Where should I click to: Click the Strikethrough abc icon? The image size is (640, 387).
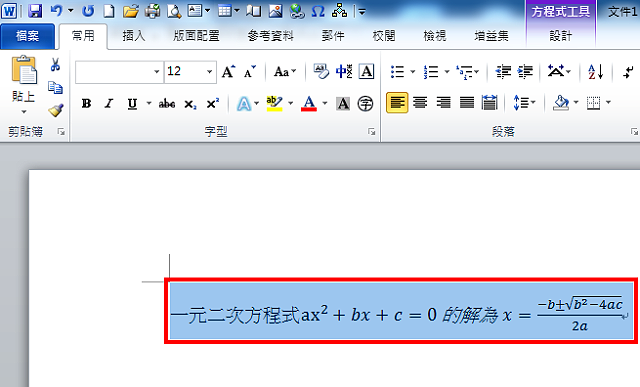coord(167,104)
